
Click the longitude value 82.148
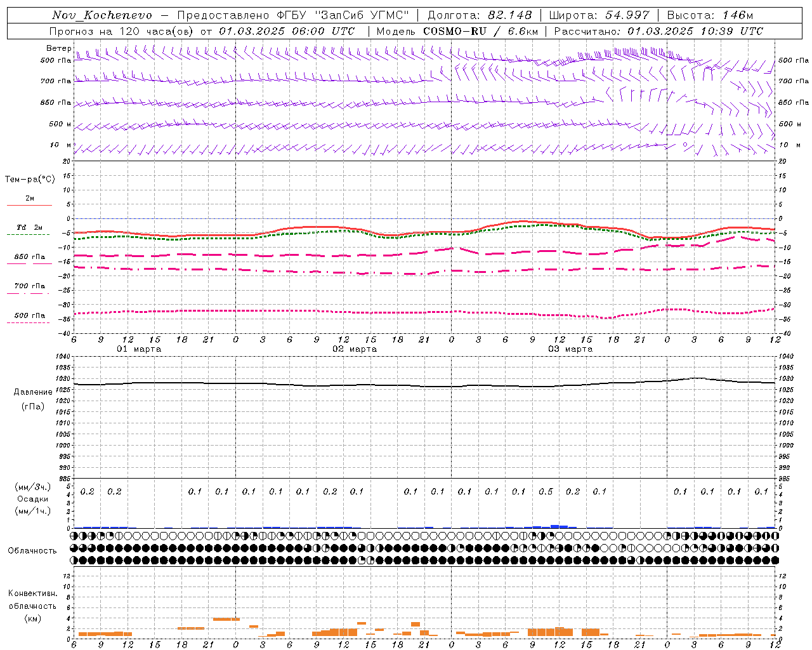coord(509,15)
